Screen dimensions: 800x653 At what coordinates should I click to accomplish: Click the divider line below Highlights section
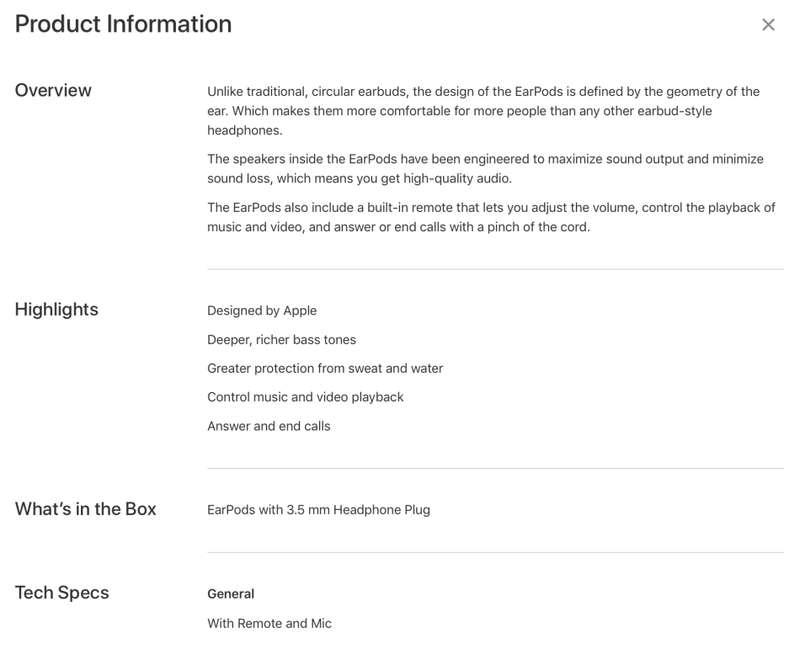(495, 468)
